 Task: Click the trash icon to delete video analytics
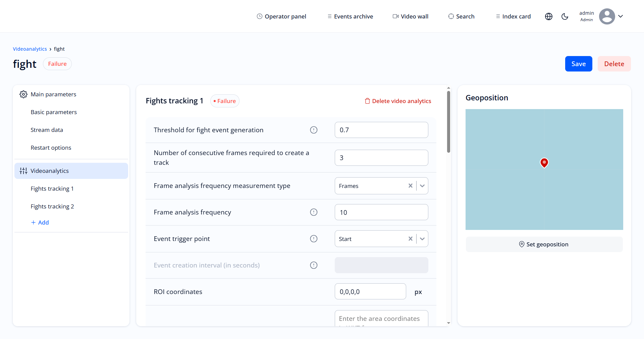pyautogui.click(x=368, y=101)
